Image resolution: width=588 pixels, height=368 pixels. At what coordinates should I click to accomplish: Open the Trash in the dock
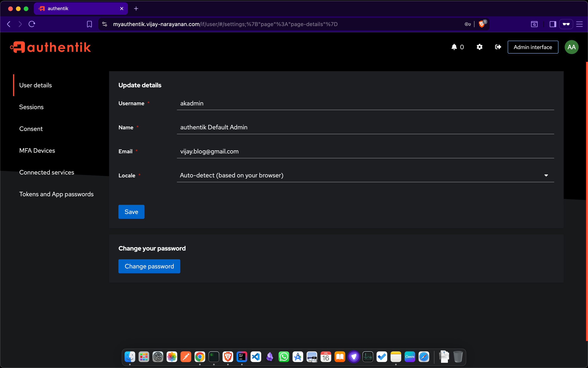tap(458, 357)
